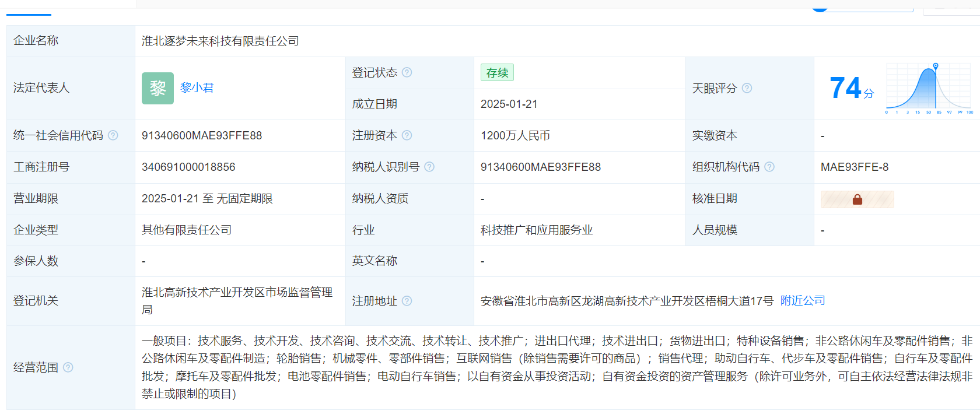Click the 存续 status badge
The width and height of the screenshot is (980, 414).
(x=497, y=72)
